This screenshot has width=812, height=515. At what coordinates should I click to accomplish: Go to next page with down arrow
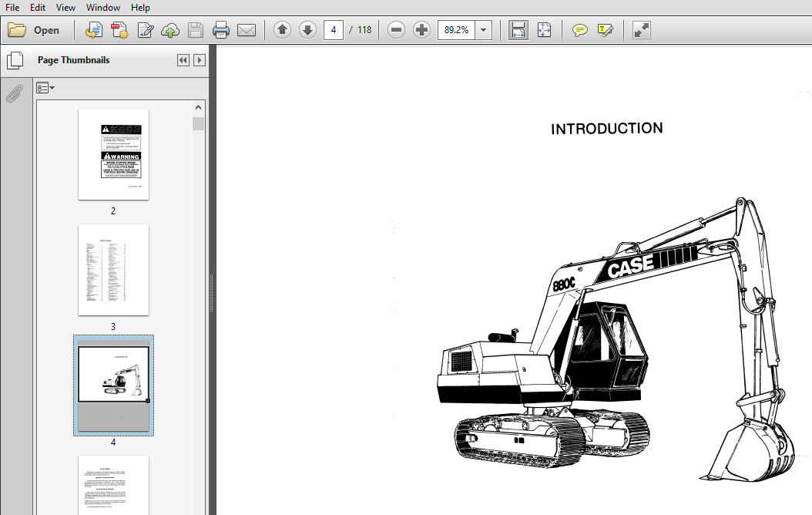click(307, 30)
